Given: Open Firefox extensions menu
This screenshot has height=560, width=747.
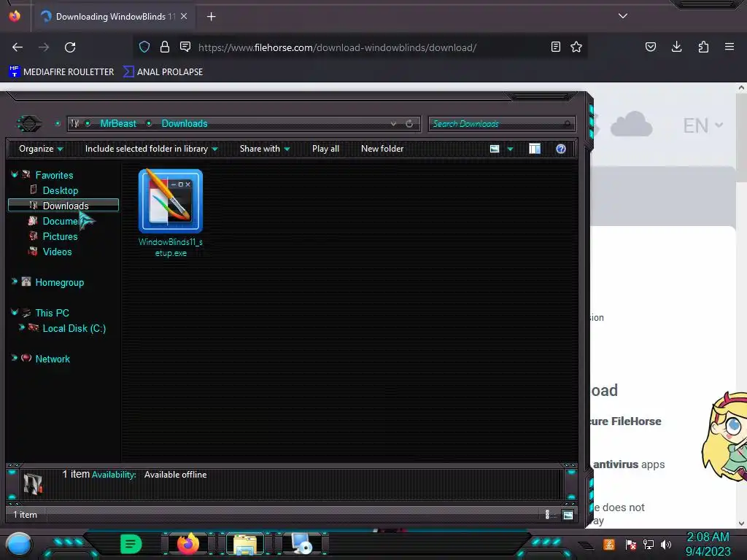Looking at the screenshot, I should click(703, 47).
